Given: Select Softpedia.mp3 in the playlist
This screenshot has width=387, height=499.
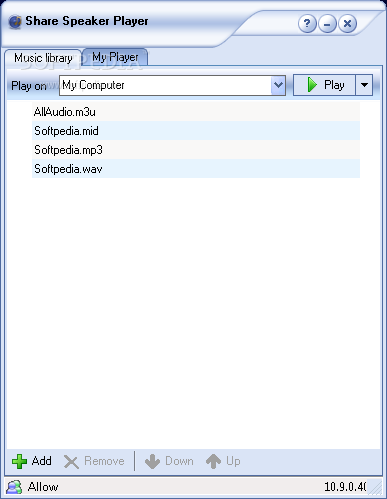Looking at the screenshot, I should pos(196,150).
